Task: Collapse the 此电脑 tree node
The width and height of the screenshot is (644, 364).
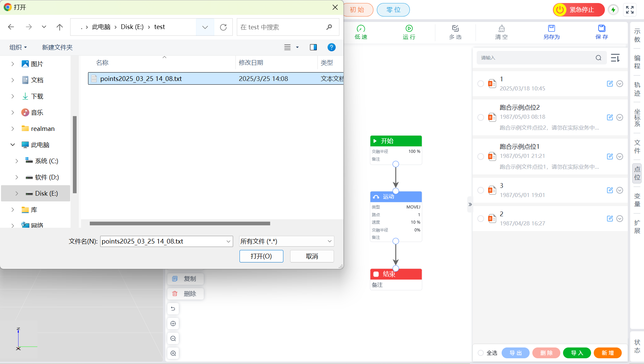Action: (13, 145)
